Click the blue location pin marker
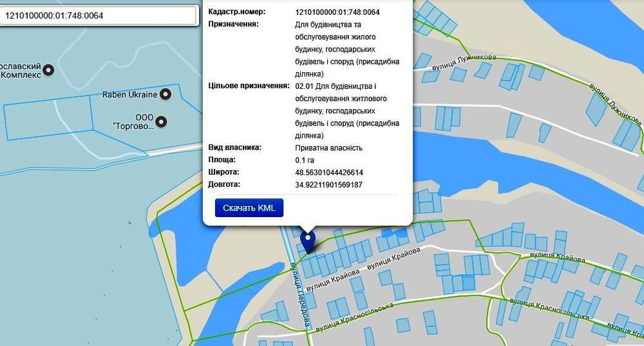Screen dimensions: 644x346 click(x=308, y=242)
